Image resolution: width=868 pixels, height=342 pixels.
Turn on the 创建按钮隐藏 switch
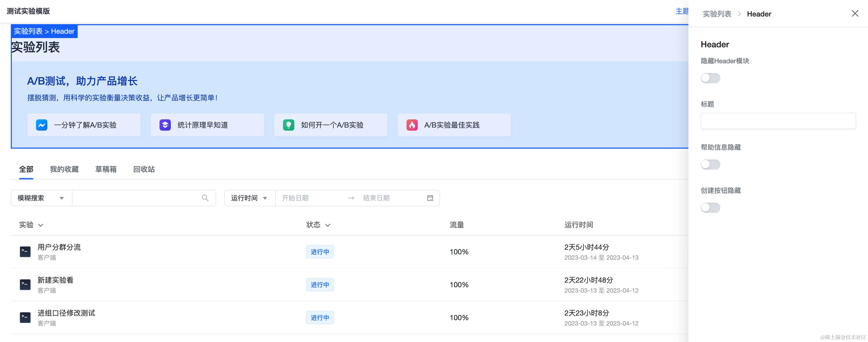click(x=710, y=207)
